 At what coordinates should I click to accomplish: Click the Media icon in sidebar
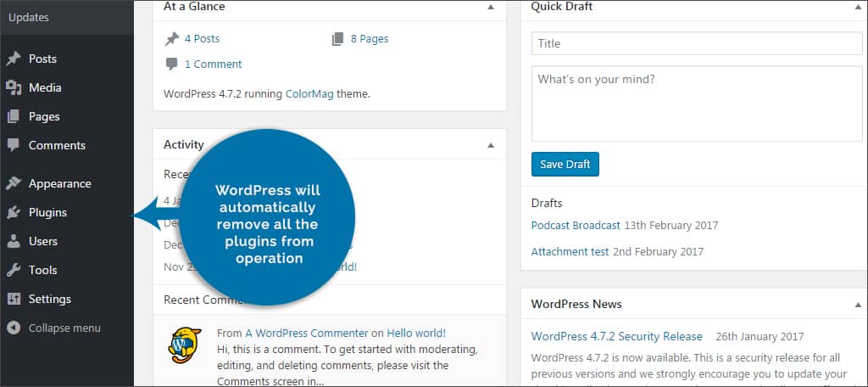[x=14, y=87]
